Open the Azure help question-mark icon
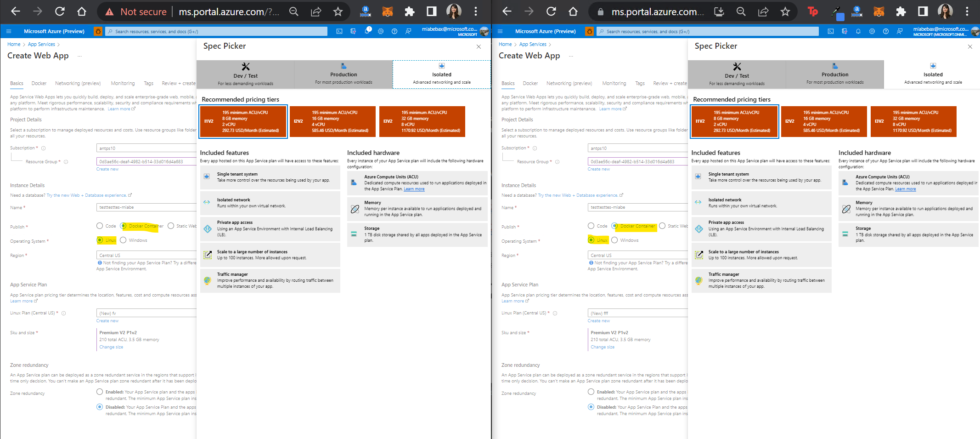This screenshot has height=439, width=980. tap(394, 31)
